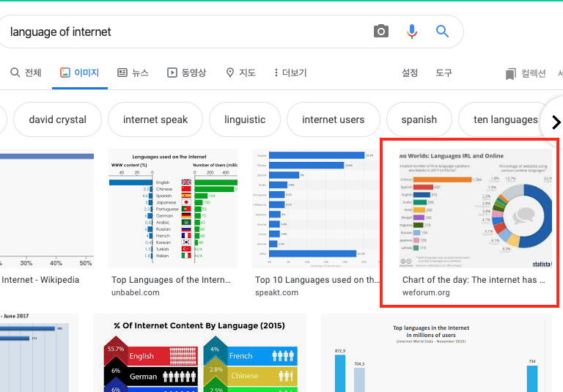Visit the speakt.com source link
563x392 pixels.
click(277, 292)
